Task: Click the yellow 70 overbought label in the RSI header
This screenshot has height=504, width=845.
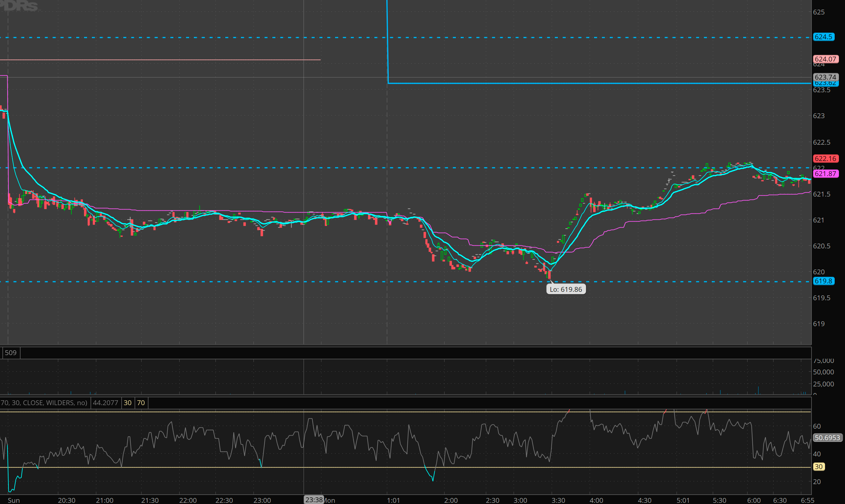Action: [x=141, y=403]
